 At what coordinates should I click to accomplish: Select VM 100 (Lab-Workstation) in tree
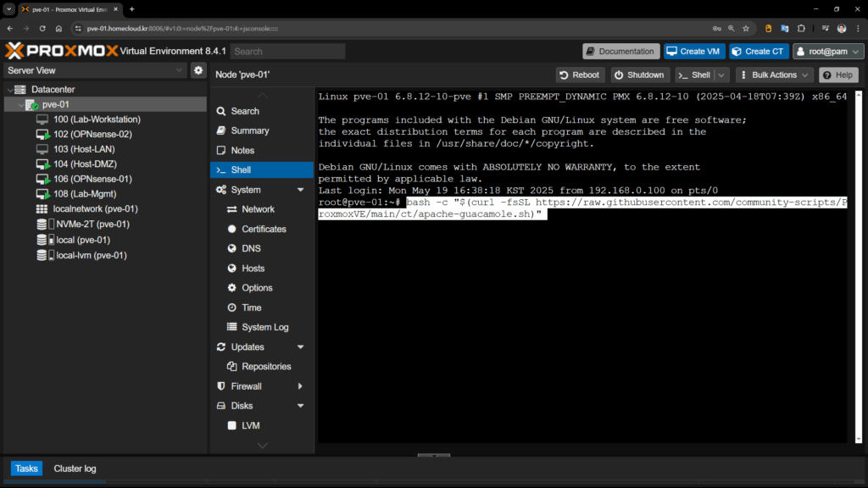[96, 119]
